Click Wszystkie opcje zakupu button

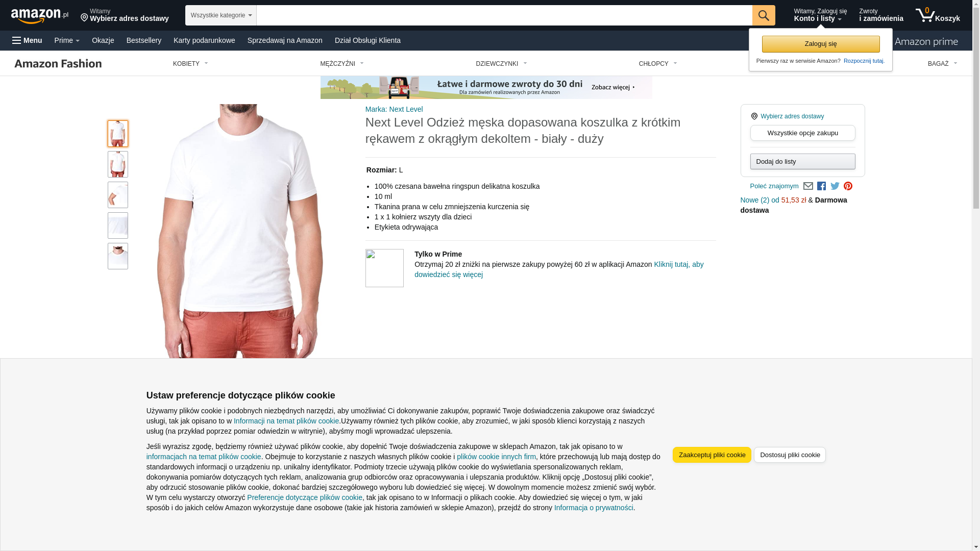coord(802,133)
